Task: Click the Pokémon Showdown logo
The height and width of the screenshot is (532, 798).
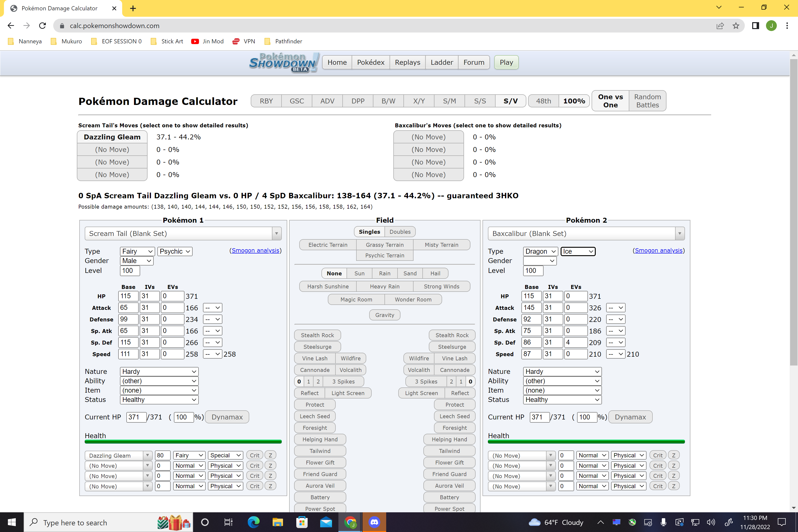Action: [284, 62]
